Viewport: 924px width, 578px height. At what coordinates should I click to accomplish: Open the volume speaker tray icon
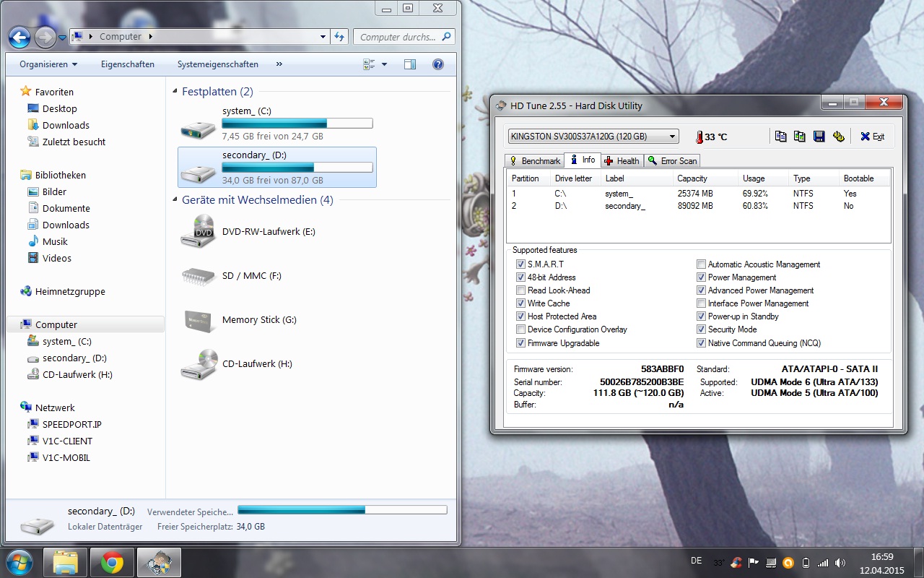pyautogui.click(x=840, y=562)
